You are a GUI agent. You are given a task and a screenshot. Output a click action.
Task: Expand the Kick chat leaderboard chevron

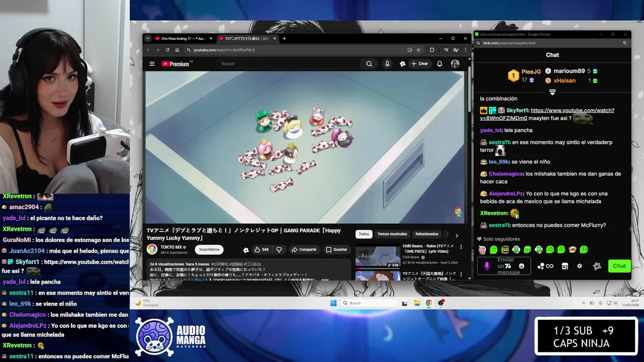coord(552,92)
